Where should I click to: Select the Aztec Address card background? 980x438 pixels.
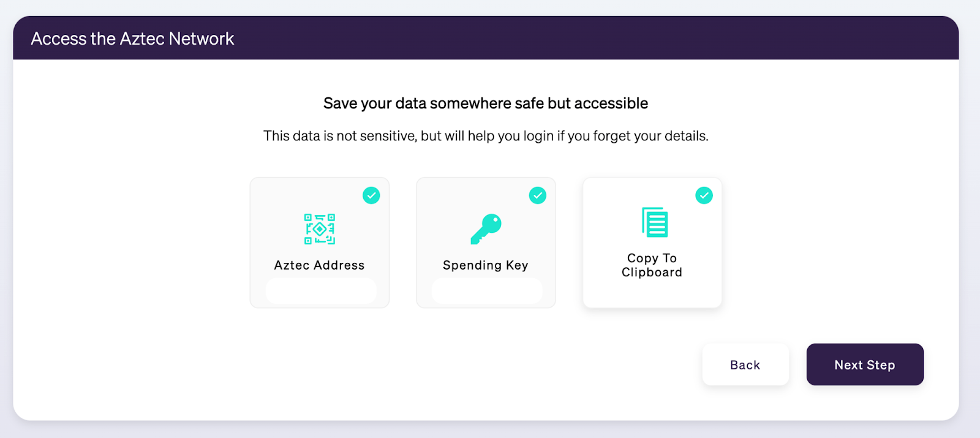[x=320, y=243]
